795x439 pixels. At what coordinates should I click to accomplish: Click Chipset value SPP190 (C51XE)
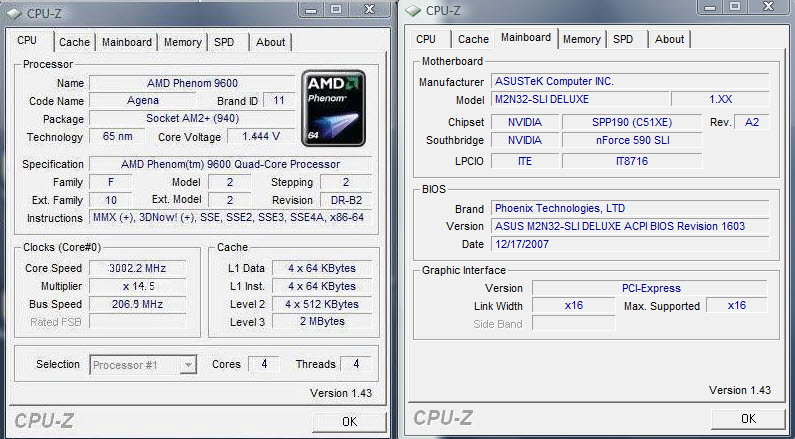[x=632, y=122]
